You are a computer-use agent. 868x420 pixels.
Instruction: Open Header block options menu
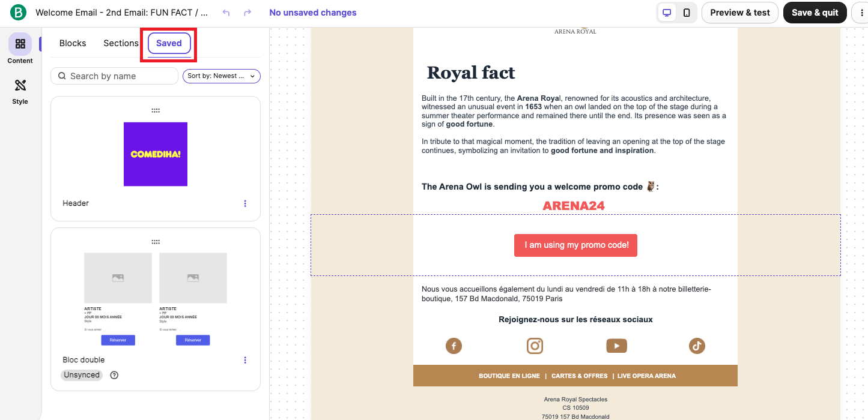[x=245, y=203]
